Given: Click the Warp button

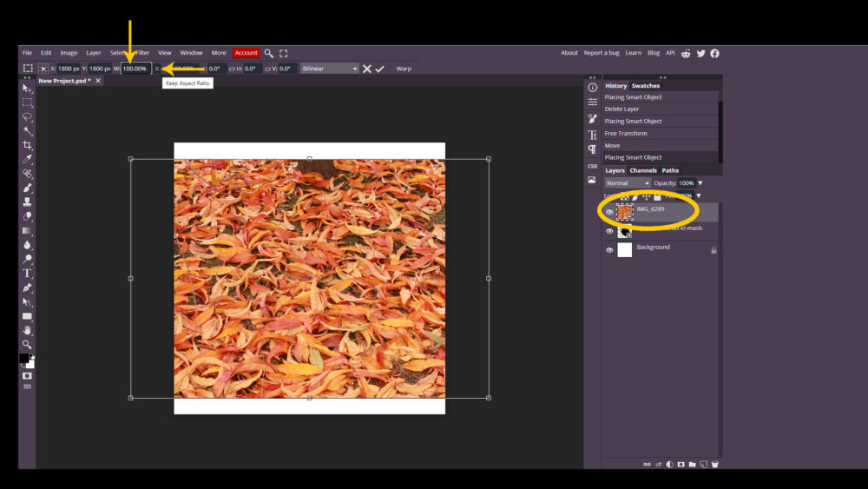Looking at the screenshot, I should 404,69.
